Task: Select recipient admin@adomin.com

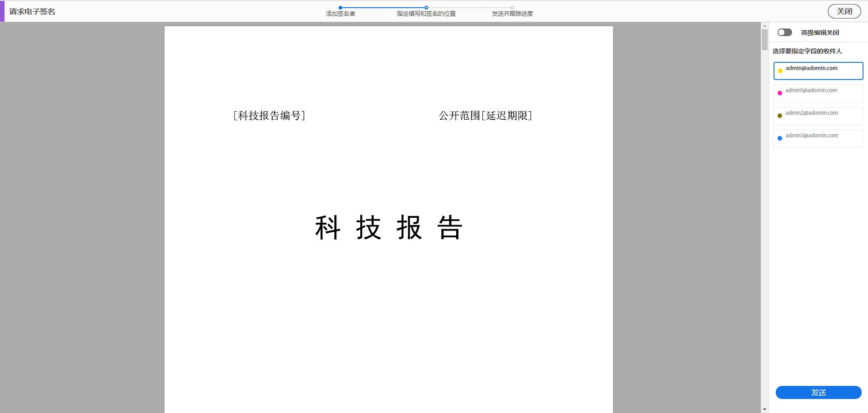Action: click(x=818, y=71)
